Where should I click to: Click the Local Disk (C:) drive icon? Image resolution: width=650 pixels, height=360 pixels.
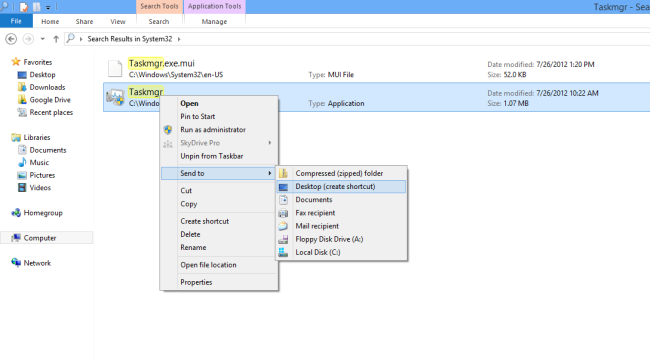[284, 252]
